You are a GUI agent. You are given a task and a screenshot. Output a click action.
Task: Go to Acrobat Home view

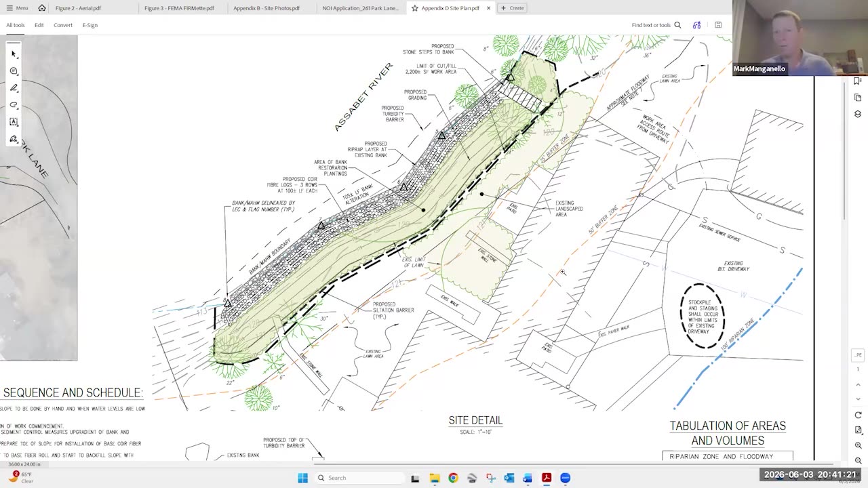(42, 8)
